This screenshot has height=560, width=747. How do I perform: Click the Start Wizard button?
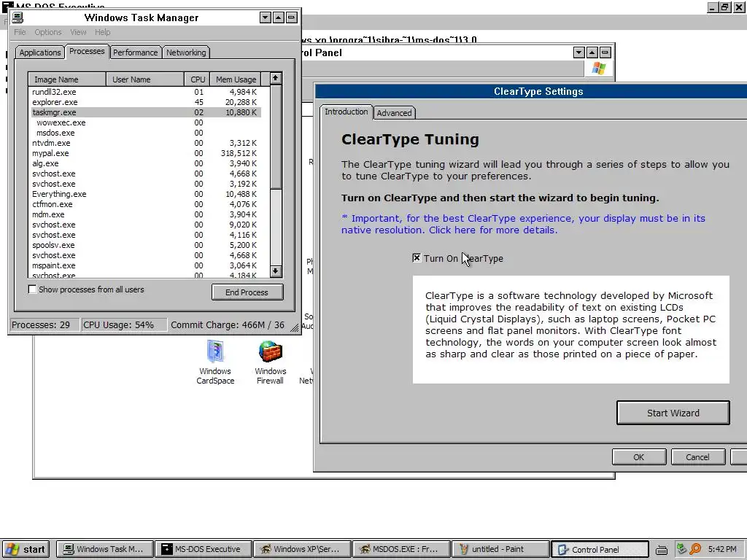(673, 413)
